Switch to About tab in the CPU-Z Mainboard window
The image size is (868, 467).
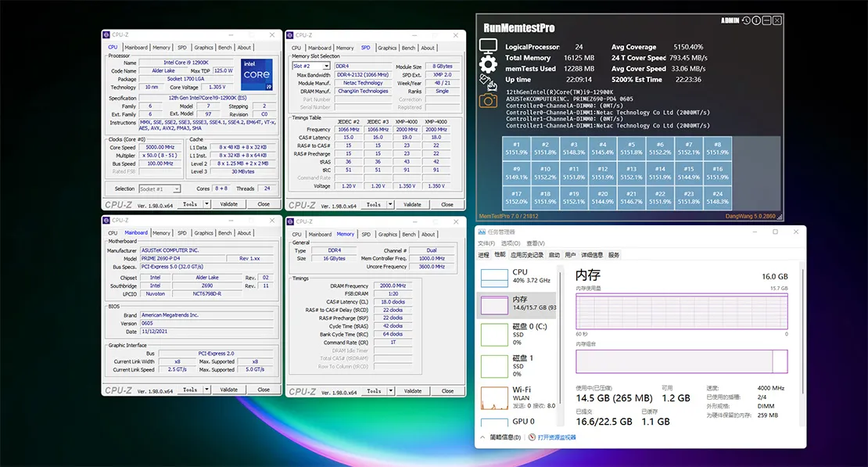[244, 233]
